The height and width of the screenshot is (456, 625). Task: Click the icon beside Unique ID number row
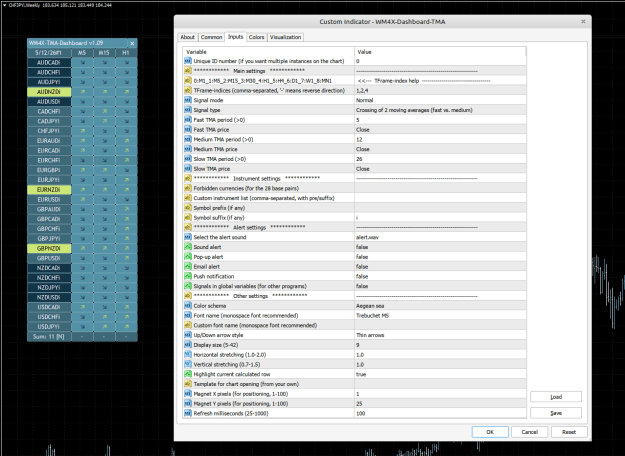click(188, 61)
